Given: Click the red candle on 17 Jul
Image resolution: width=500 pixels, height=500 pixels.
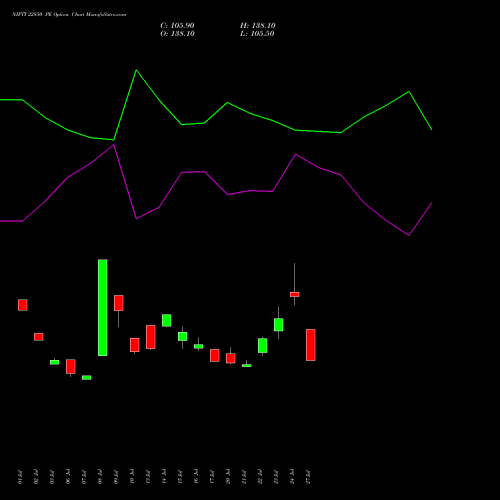Looking at the screenshot, I should 215,355.
